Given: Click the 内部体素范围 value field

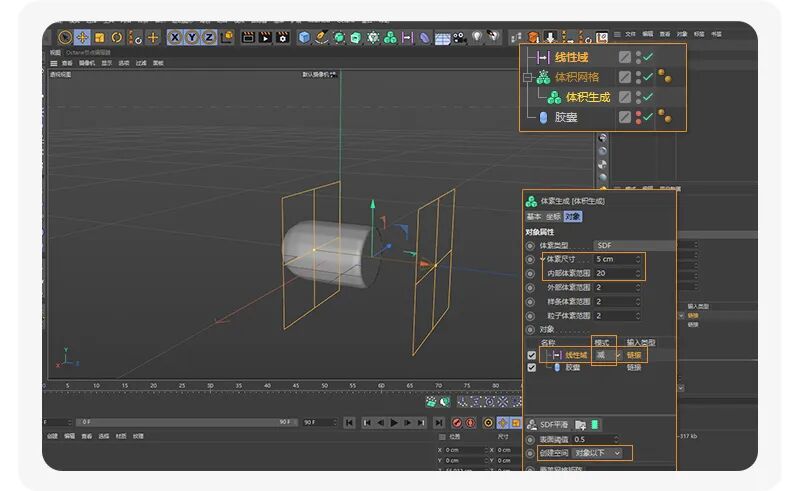Looking at the screenshot, I should tap(617, 274).
